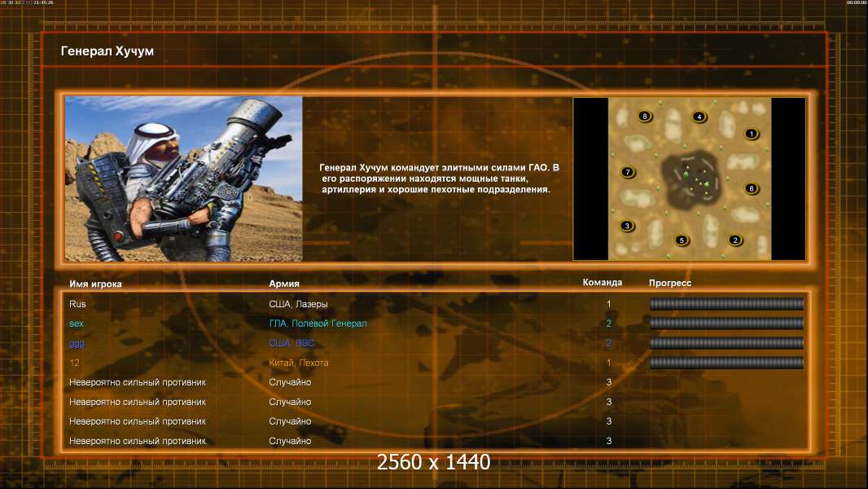
Task: Click start position marker 5 on the minimap
Action: [x=682, y=240]
